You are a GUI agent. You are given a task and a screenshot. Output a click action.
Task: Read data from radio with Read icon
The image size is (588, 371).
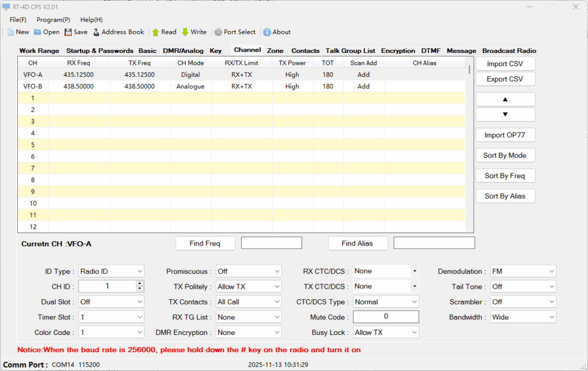coord(156,32)
